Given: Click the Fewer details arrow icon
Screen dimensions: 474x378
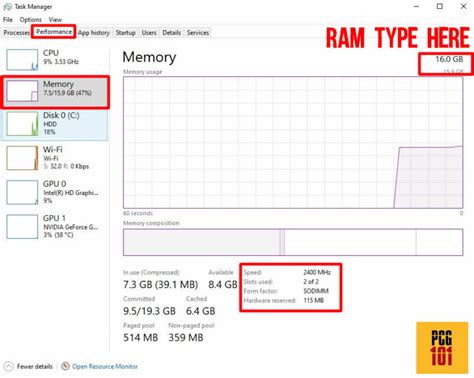Looking at the screenshot, I should [8, 366].
